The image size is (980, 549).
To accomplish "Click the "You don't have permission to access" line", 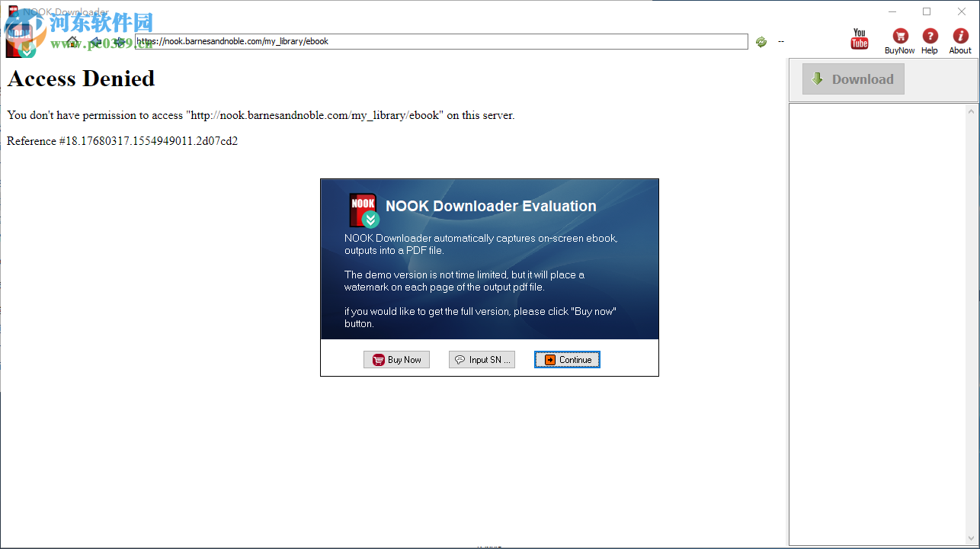I will [x=261, y=115].
